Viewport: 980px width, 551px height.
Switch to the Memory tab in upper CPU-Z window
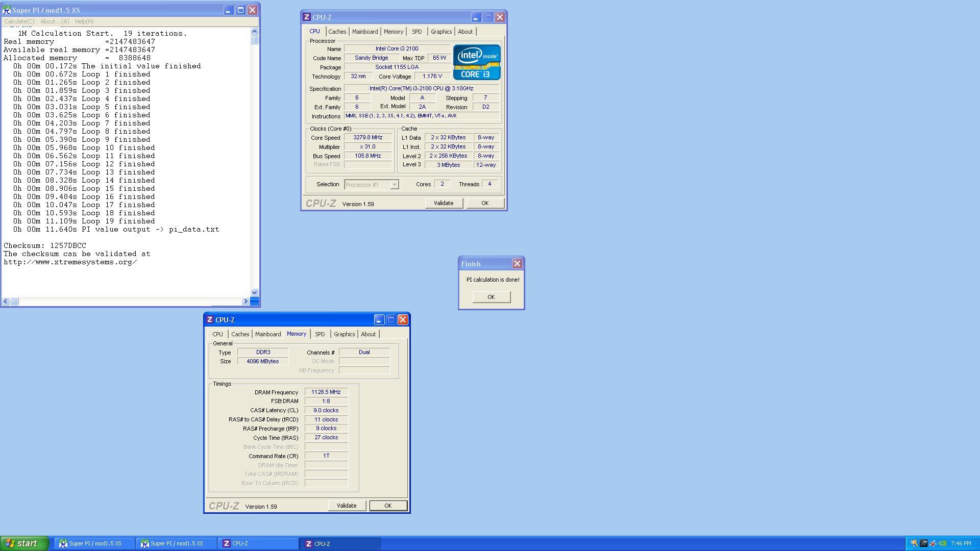pos(394,32)
